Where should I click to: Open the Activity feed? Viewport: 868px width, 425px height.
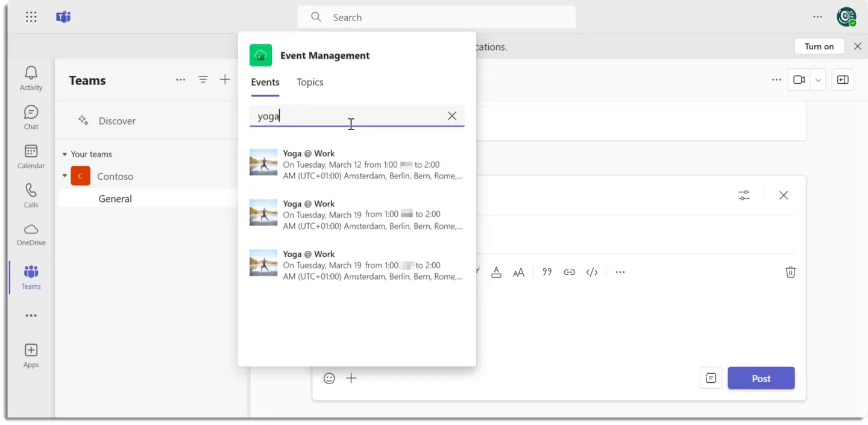click(x=31, y=79)
